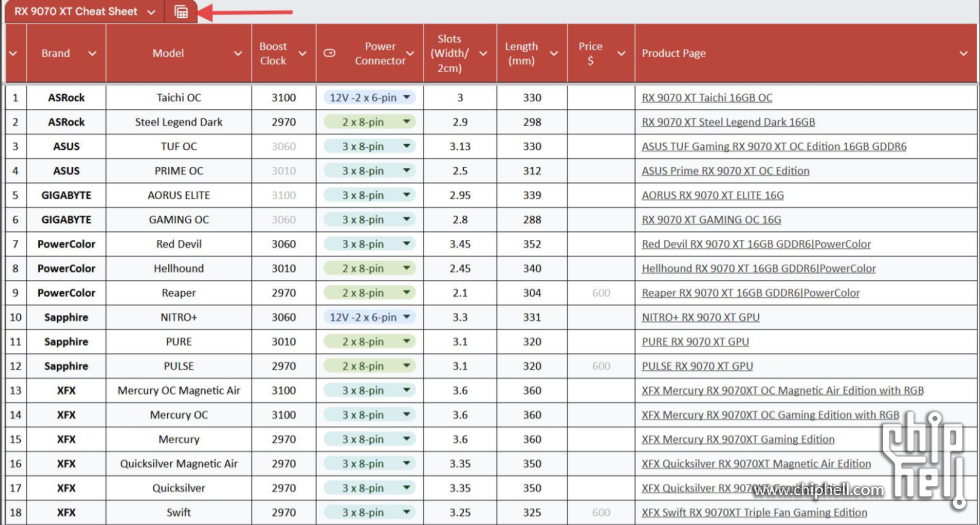Select the 2.1 slots value in the Reaper row
The image size is (980, 525).
(x=460, y=292)
